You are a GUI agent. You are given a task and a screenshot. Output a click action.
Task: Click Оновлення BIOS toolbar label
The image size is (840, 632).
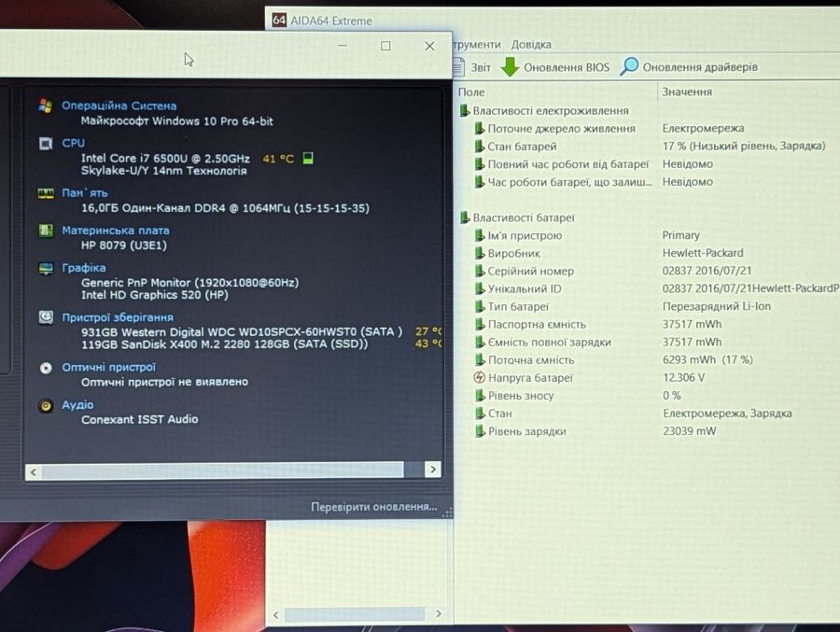[567, 67]
